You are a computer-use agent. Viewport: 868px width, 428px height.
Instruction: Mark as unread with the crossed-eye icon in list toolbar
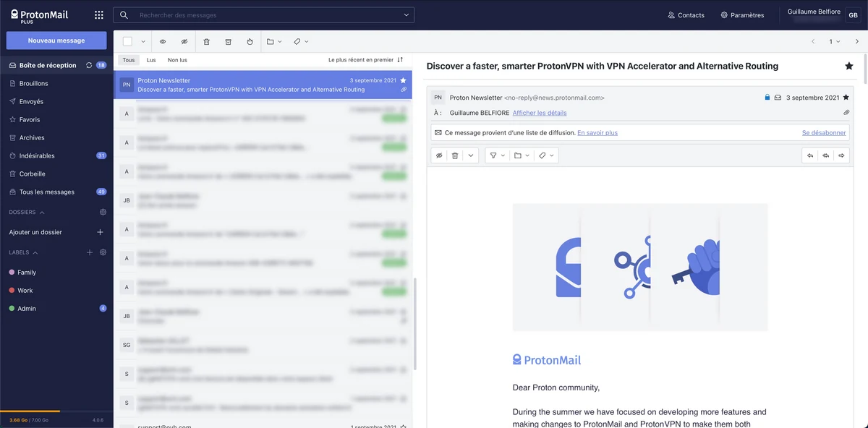[184, 42]
